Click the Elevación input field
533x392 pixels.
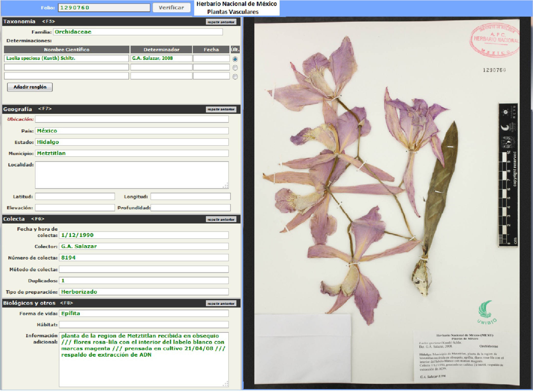[x=75, y=208]
